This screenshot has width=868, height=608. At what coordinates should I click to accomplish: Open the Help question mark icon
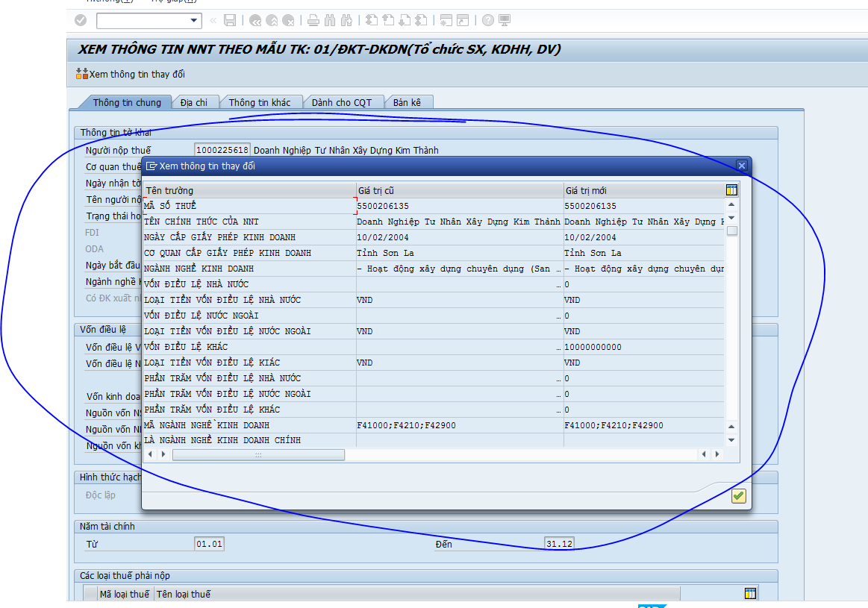click(x=487, y=20)
